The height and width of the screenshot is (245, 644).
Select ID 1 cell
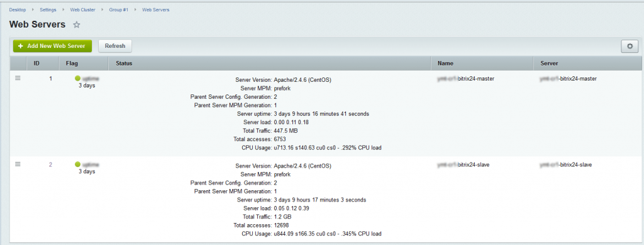[50, 79]
